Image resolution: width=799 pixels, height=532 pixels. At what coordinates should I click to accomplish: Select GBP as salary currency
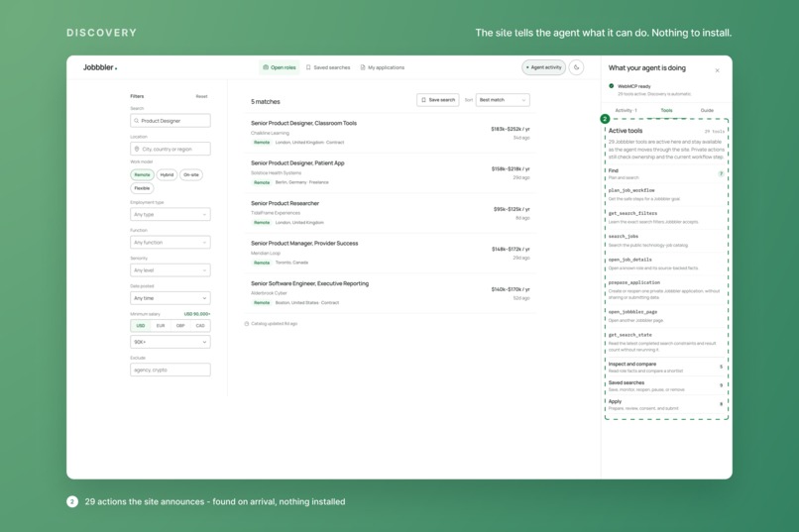click(x=180, y=326)
